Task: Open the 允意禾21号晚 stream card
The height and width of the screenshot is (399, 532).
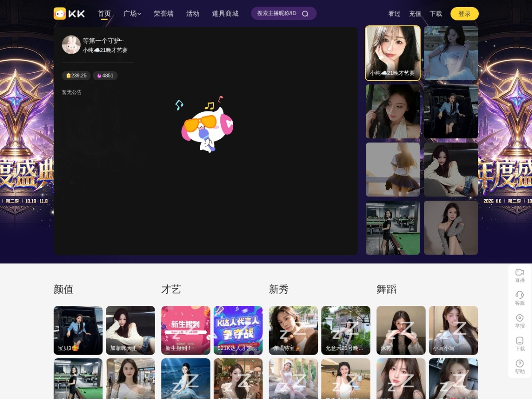Action: click(x=346, y=330)
